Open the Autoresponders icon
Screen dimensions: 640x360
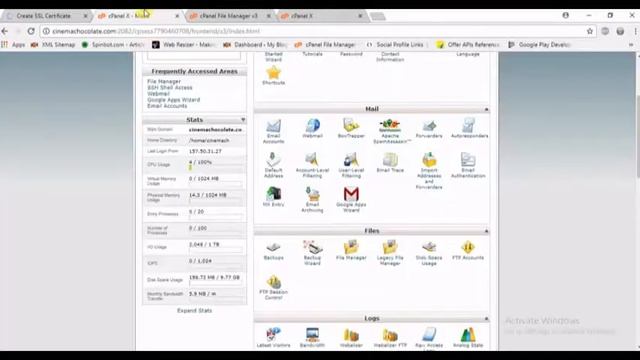(x=468, y=126)
